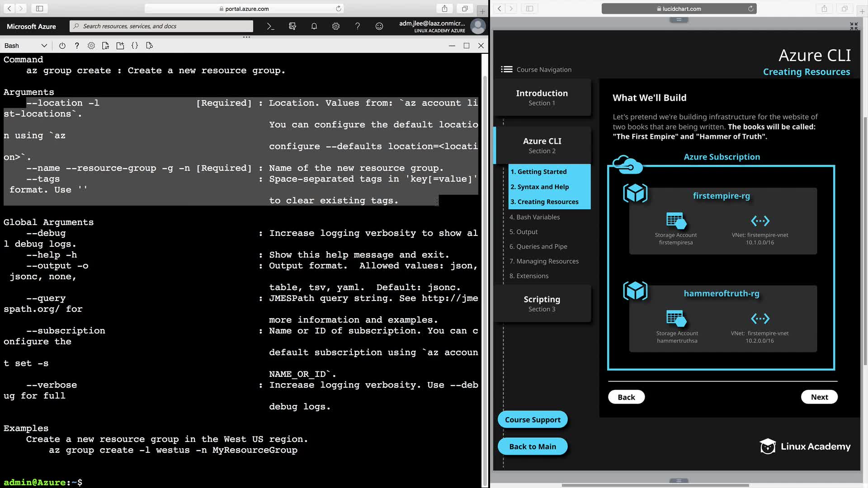The height and width of the screenshot is (488, 868).
Task: Expand the Scripting Section 3 panel
Action: [x=542, y=304]
